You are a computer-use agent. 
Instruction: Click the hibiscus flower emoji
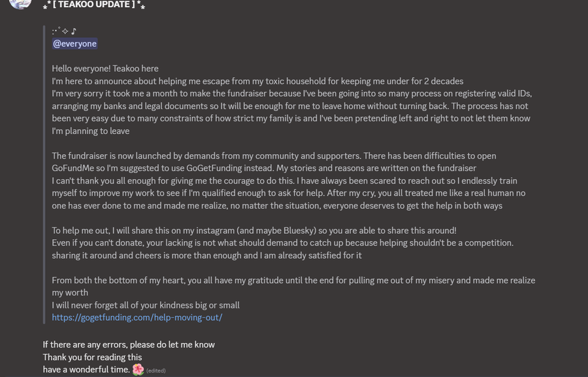[138, 370]
